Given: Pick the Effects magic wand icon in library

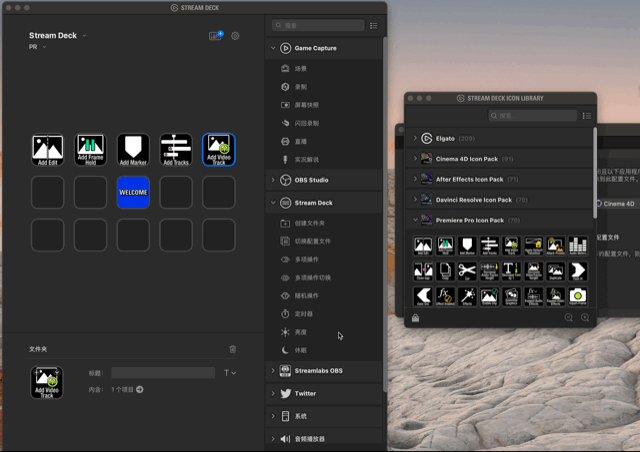Looking at the screenshot, I should pyautogui.click(x=467, y=296).
